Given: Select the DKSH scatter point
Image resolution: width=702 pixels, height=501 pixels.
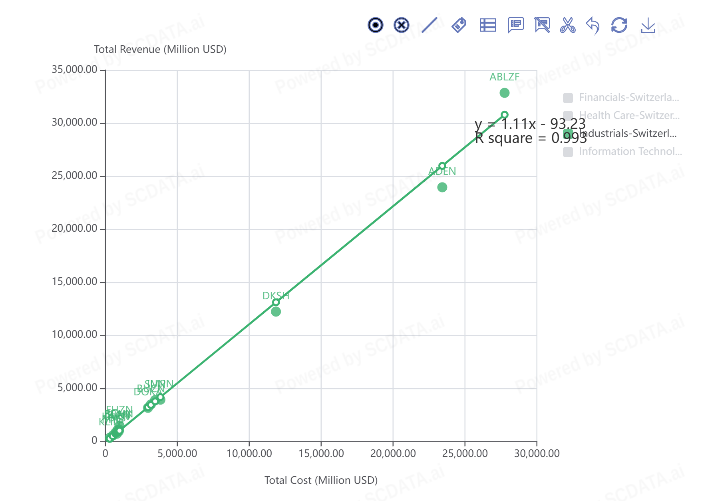Looking at the screenshot, I should click(x=276, y=311).
